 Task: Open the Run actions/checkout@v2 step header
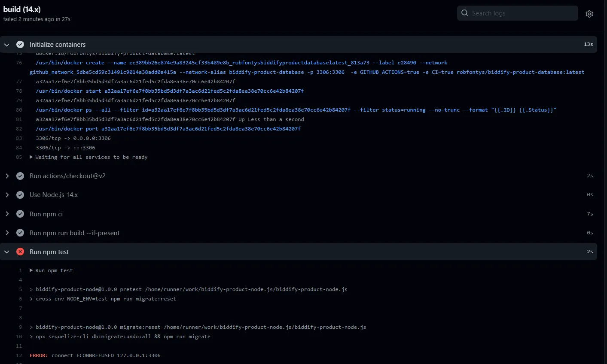click(299, 176)
